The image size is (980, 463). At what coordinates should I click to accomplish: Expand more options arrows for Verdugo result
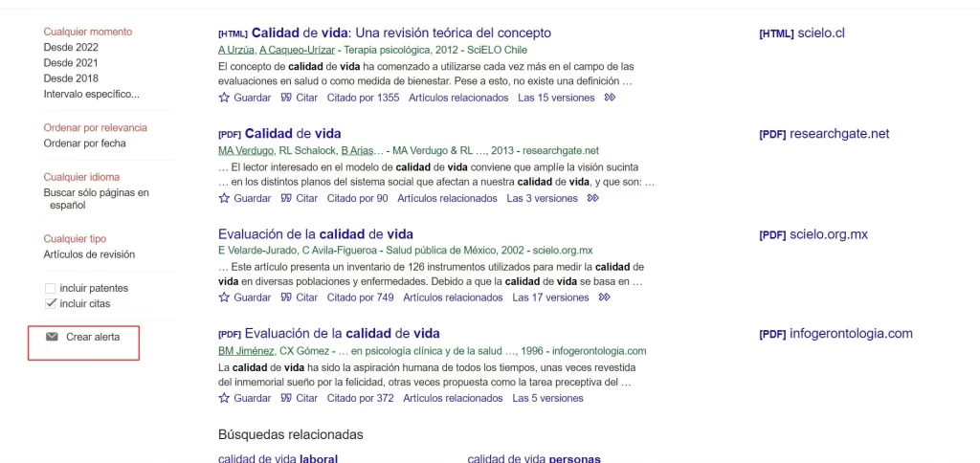click(x=593, y=198)
